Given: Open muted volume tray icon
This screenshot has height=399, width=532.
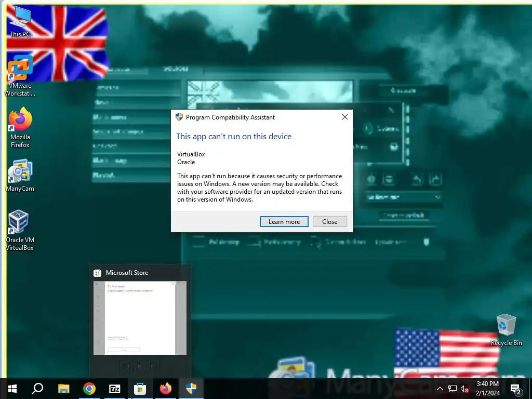Looking at the screenshot, I should pos(464,389).
